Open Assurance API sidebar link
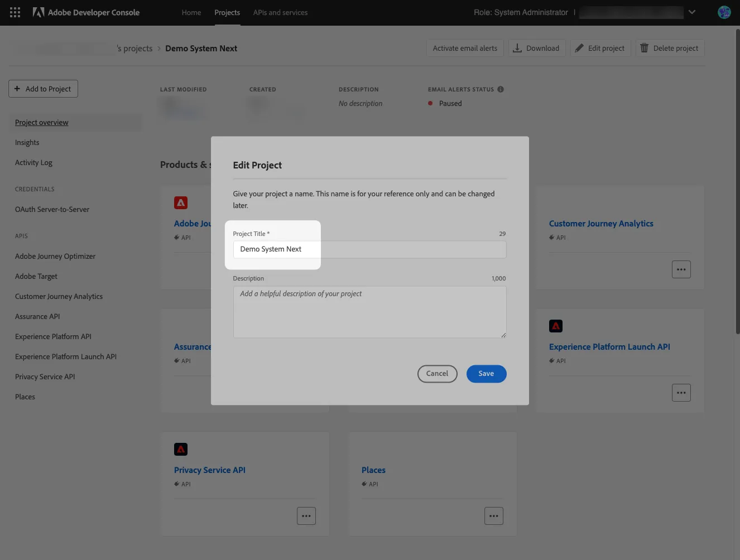 pos(37,317)
